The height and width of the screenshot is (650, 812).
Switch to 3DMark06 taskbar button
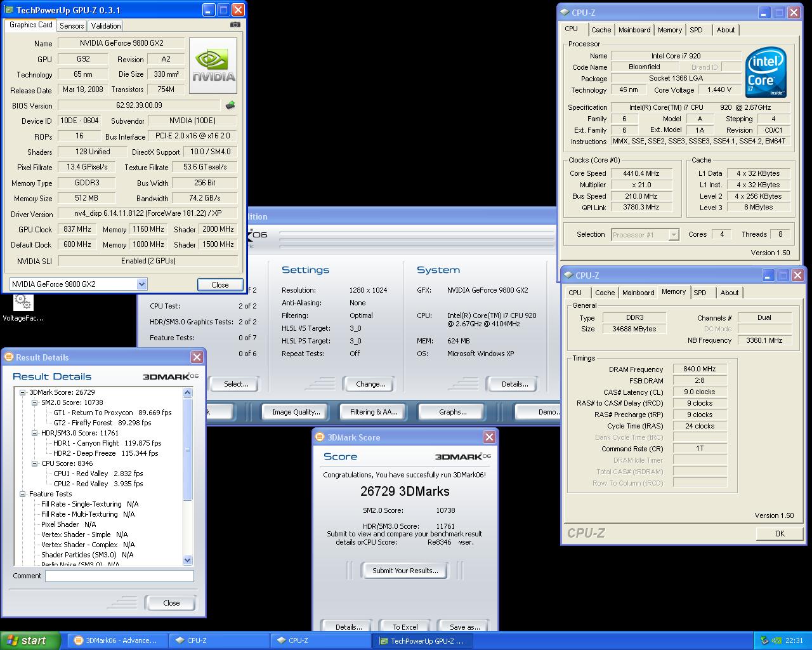point(118,640)
